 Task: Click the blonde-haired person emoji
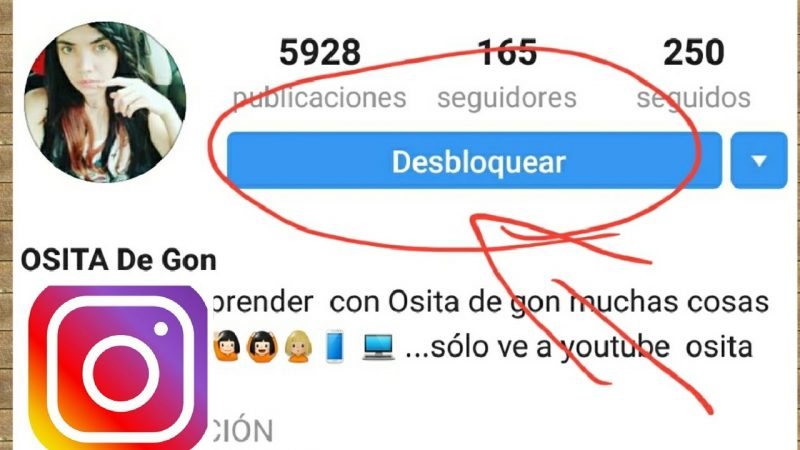pyautogui.click(x=298, y=346)
